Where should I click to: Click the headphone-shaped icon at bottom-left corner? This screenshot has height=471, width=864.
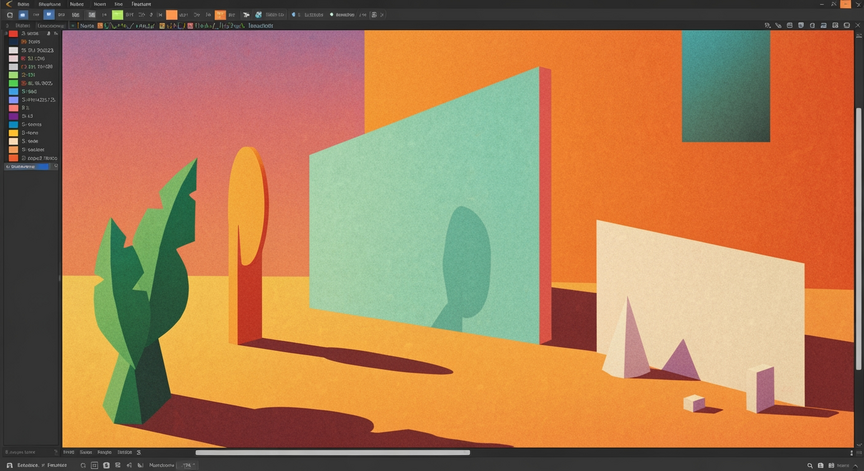pyautogui.click(x=9, y=465)
